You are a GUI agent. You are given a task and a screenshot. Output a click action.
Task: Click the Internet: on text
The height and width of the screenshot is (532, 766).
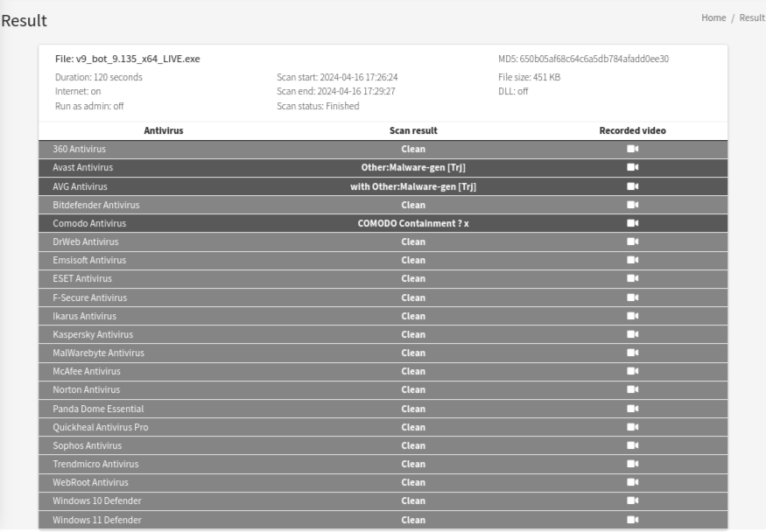coord(78,91)
